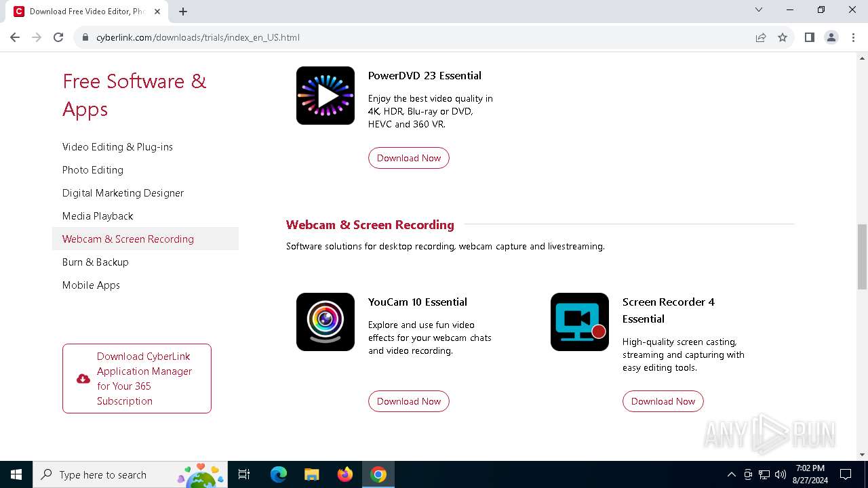
Task: Click the PowerDVD 23 Essential title
Action: click(425, 75)
